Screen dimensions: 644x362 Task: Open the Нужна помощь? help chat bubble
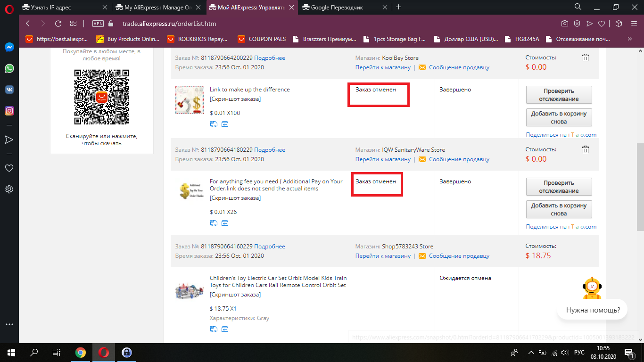click(592, 311)
